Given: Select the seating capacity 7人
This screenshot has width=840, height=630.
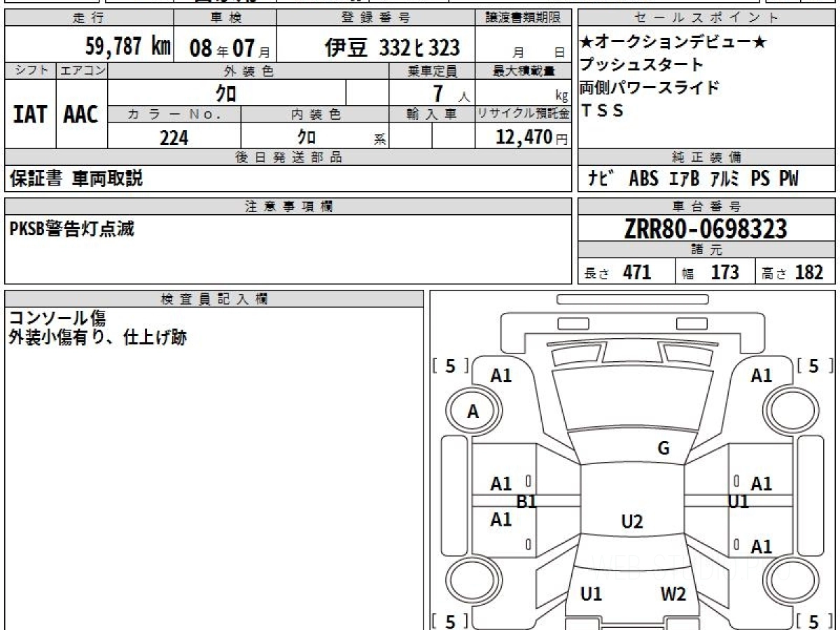Looking at the screenshot, I should pos(450,92).
